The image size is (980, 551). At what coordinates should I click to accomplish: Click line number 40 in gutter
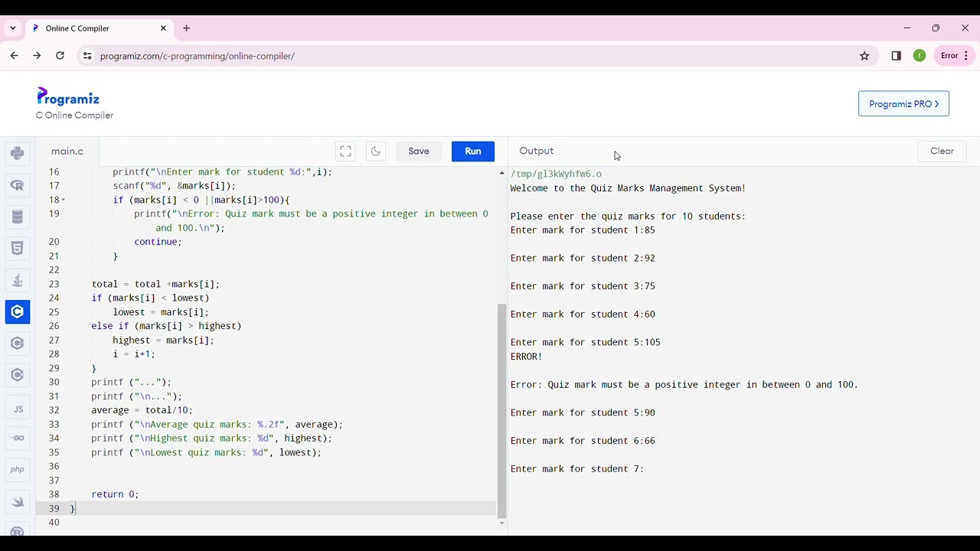click(54, 523)
